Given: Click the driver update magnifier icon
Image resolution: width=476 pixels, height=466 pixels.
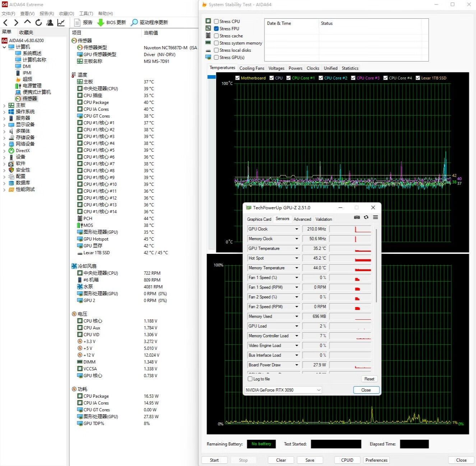Looking at the screenshot, I should click(134, 23).
